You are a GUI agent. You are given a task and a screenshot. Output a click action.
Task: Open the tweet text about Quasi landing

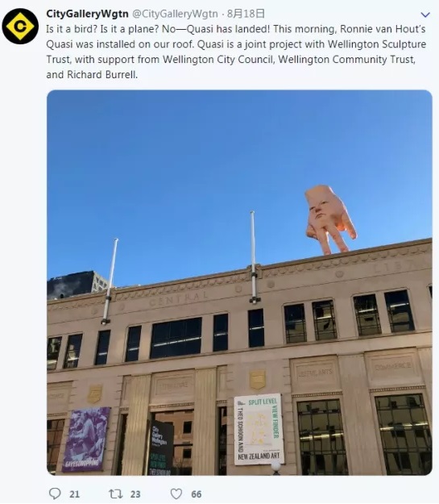[236, 52]
